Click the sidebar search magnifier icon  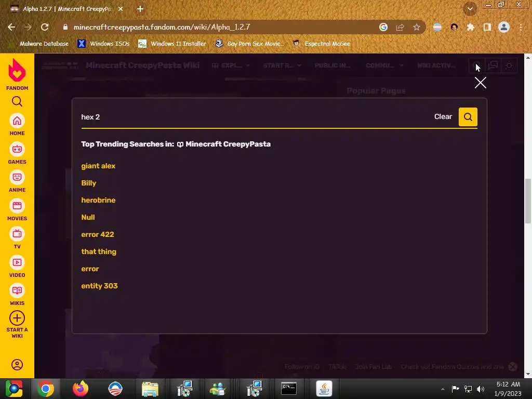pos(17,101)
